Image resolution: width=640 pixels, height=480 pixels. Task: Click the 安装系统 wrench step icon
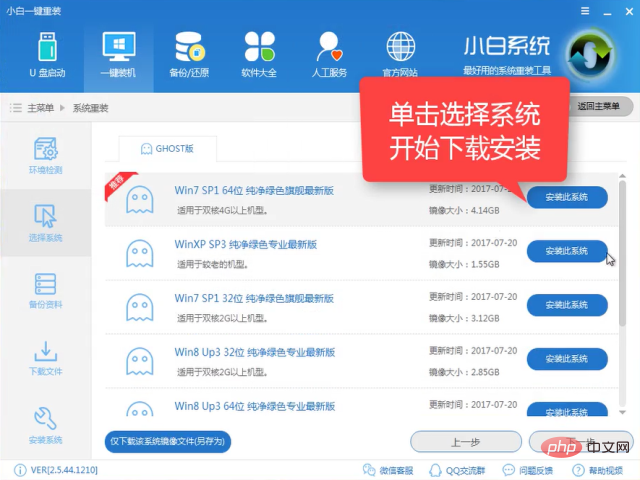[46, 425]
